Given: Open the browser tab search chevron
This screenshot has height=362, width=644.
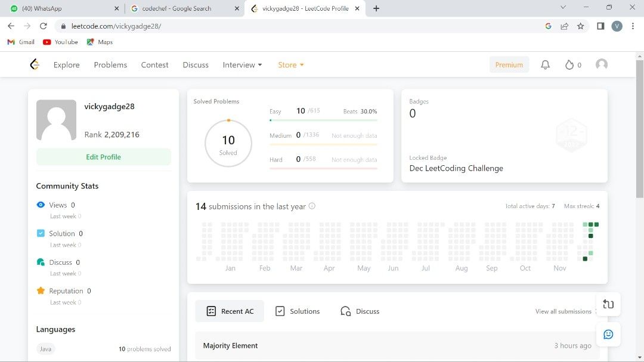Looking at the screenshot, I should (563, 8).
